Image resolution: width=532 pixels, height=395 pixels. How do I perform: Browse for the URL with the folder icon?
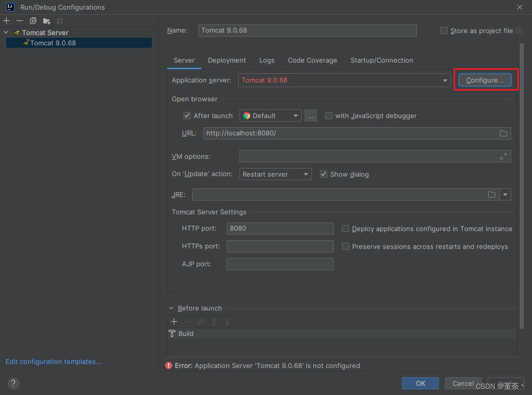click(503, 133)
